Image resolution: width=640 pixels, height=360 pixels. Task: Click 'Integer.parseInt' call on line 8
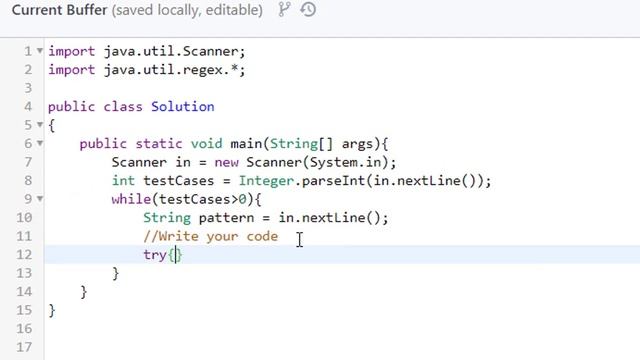coord(302,181)
